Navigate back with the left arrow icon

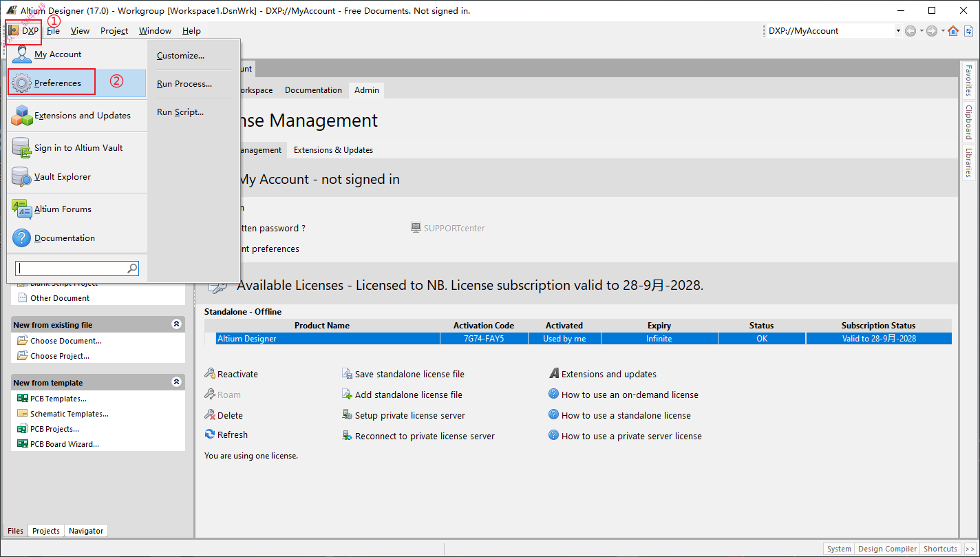tap(910, 30)
